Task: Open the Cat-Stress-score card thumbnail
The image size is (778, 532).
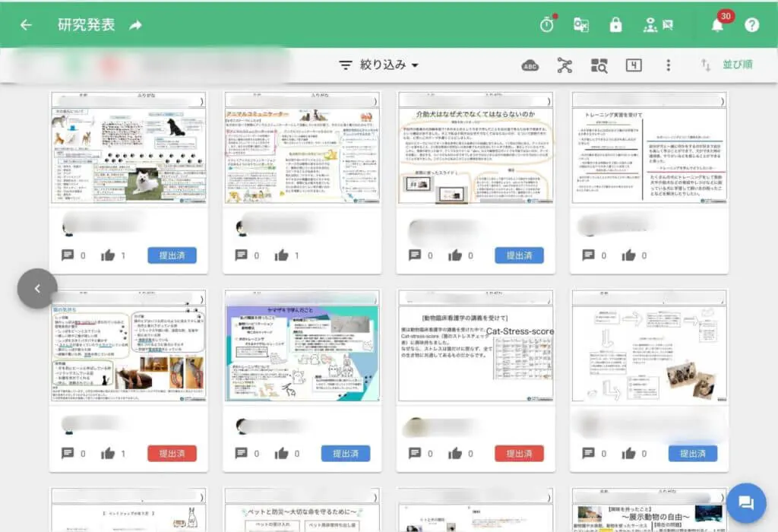Action: coord(476,346)
